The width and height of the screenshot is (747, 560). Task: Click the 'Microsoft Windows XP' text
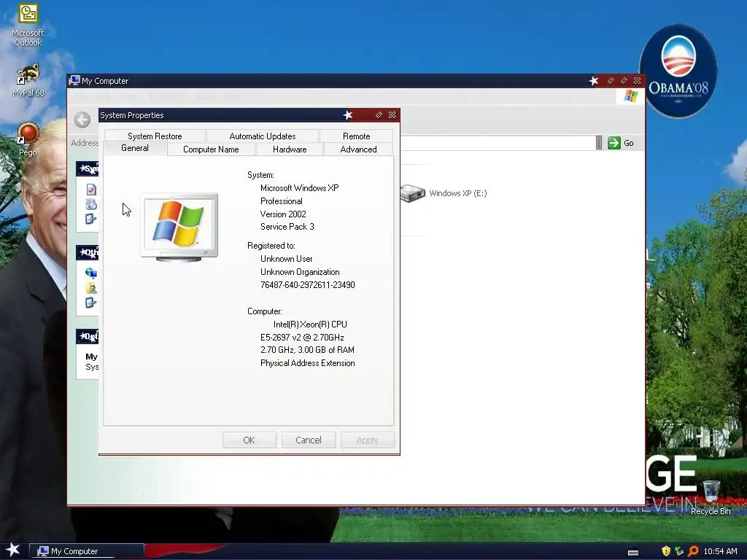(x=300, y=188)
